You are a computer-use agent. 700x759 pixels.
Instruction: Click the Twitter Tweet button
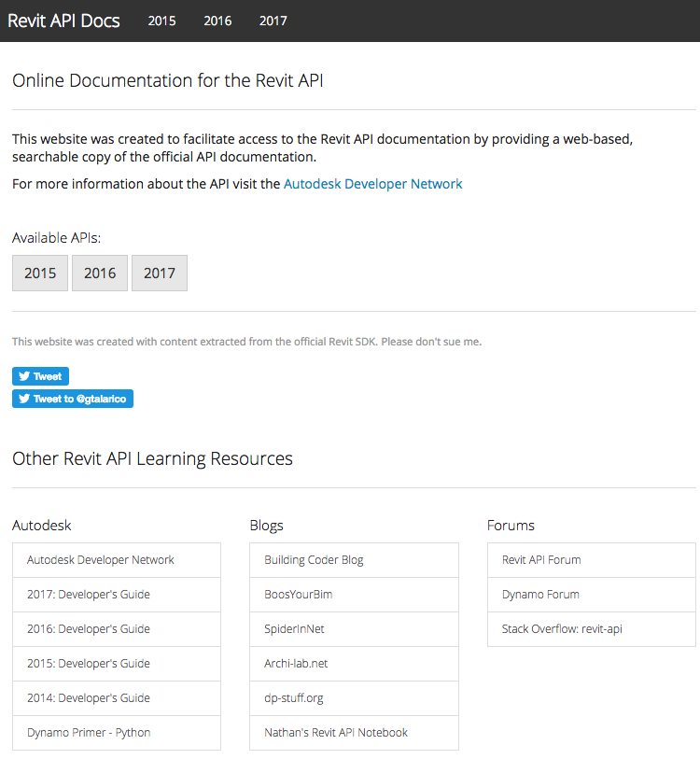tap(40, 376)
